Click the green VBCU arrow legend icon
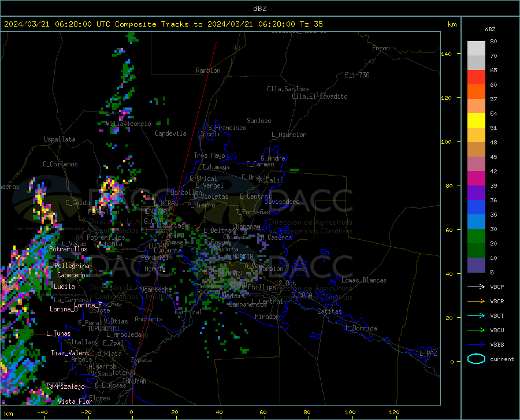 point(476,330)
